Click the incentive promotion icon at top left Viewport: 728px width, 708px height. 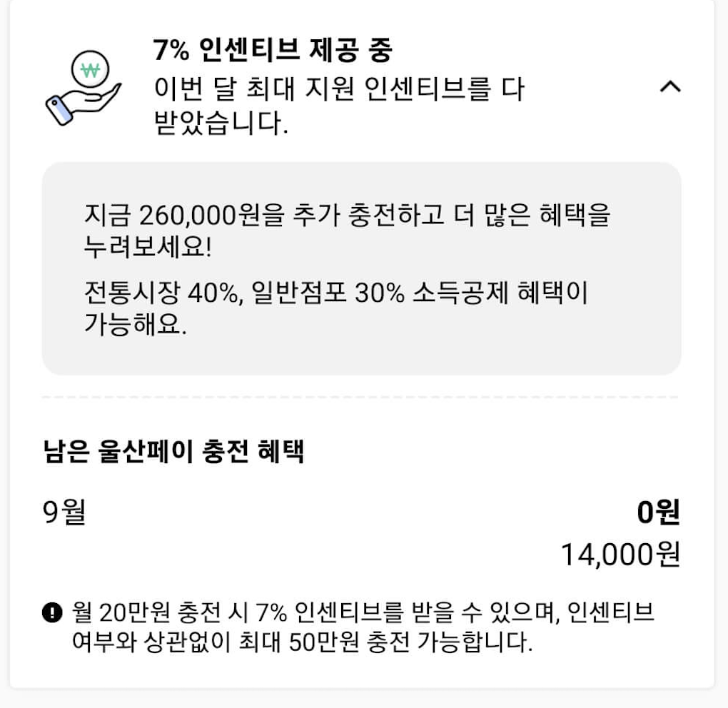(x=86, y=86)
